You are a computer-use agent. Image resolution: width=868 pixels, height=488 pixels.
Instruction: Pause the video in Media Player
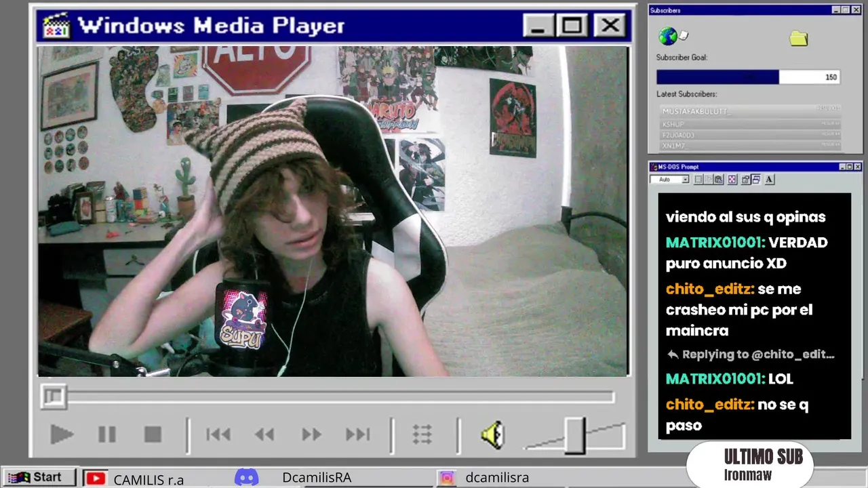(107, 434)
